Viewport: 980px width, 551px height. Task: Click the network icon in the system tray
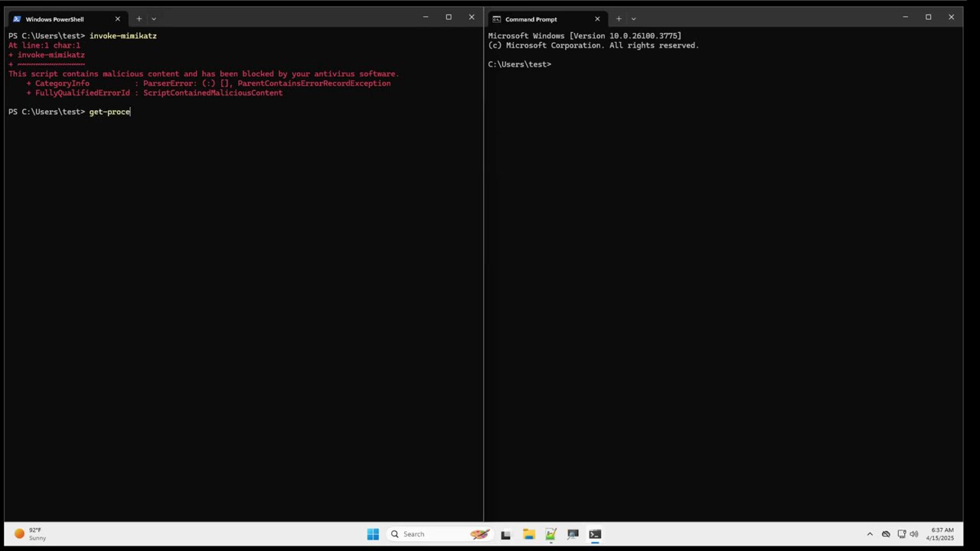[901, 534]
